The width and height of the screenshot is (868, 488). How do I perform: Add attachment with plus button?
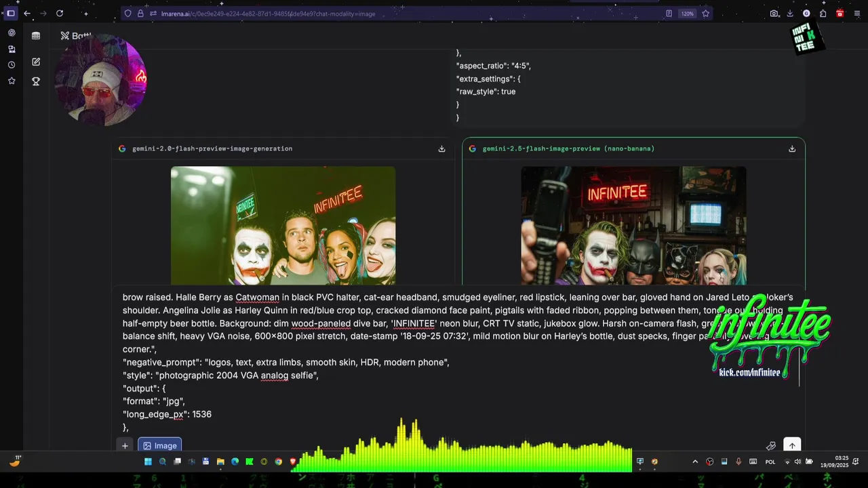click(x=125, y=445)
